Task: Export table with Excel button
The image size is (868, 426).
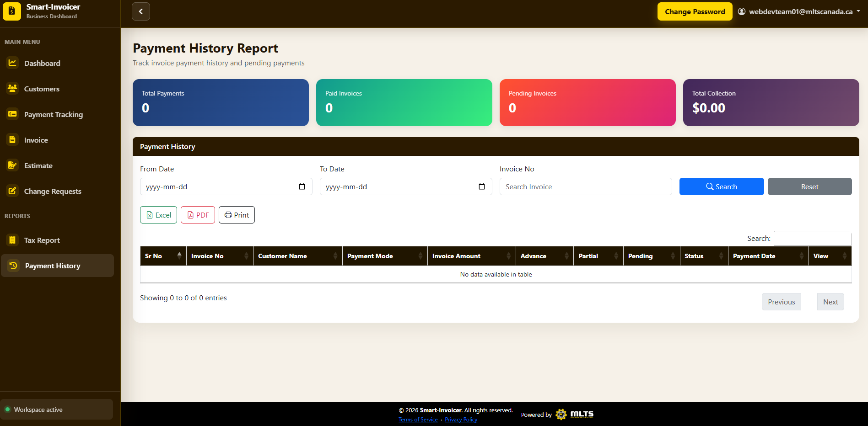Action: 158,215
